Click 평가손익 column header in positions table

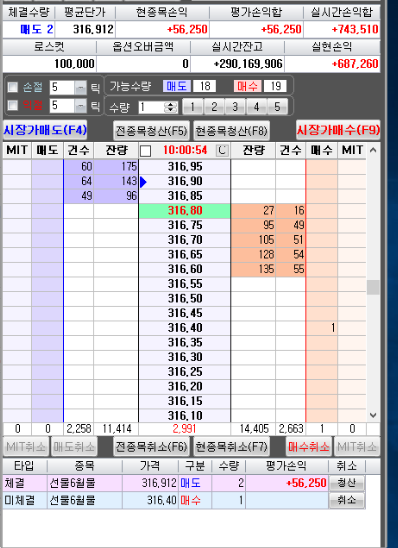pos(287,466)
